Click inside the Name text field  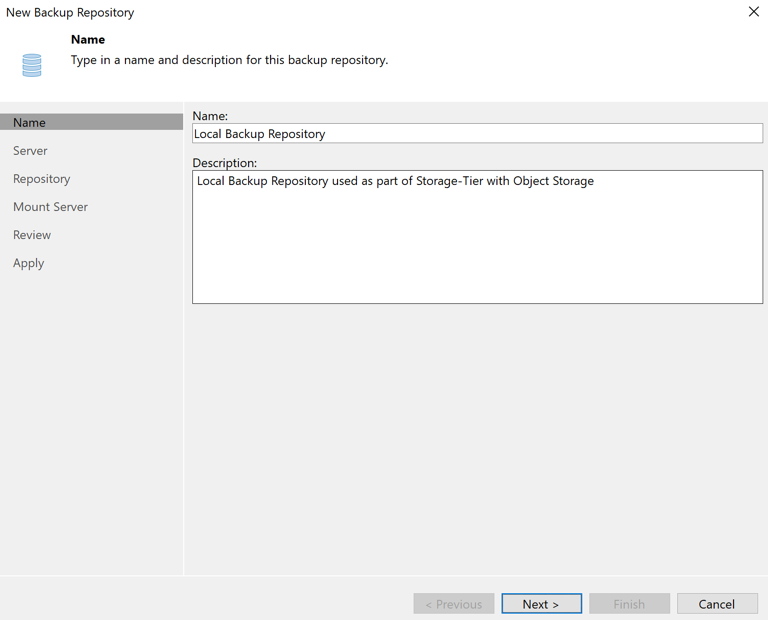[477, 133]
